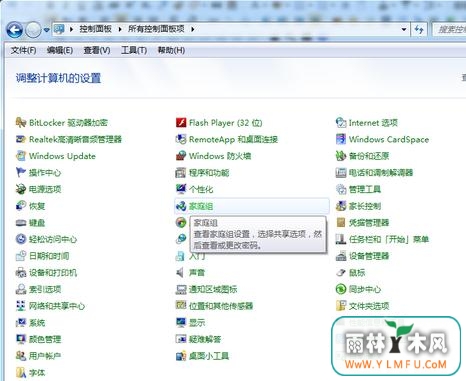
Task: Click the 家长控制 icon
Action: 341,206
